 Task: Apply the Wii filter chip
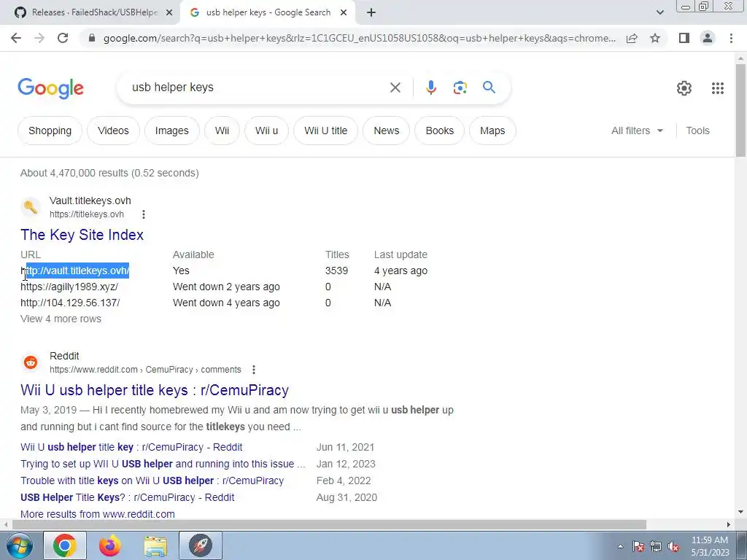(222, 131)
